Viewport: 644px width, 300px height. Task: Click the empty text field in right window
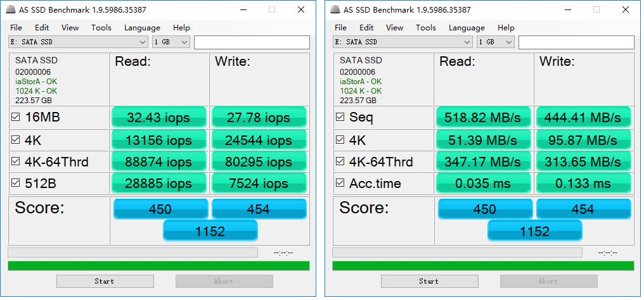(576, 42)
